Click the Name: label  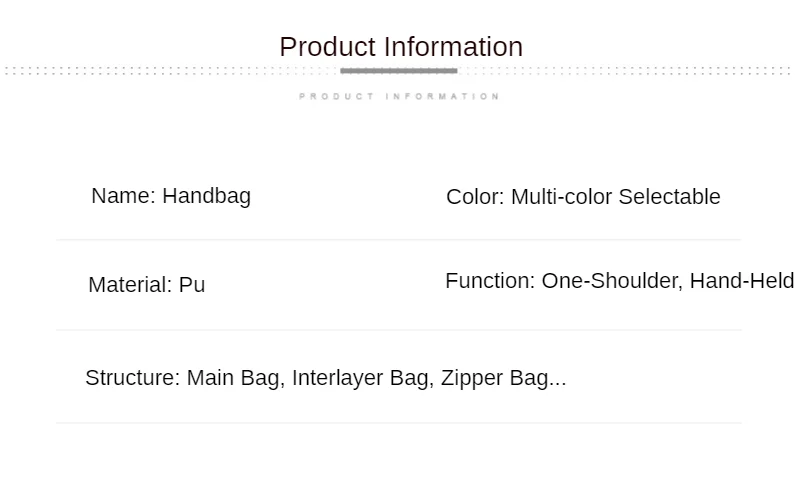pyautogui.click(x=123, y=196)
